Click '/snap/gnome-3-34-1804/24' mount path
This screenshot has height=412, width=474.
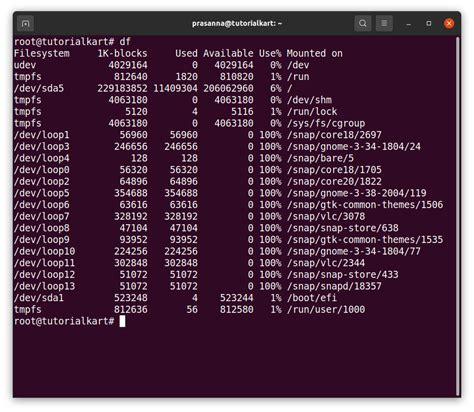(354, 147)
